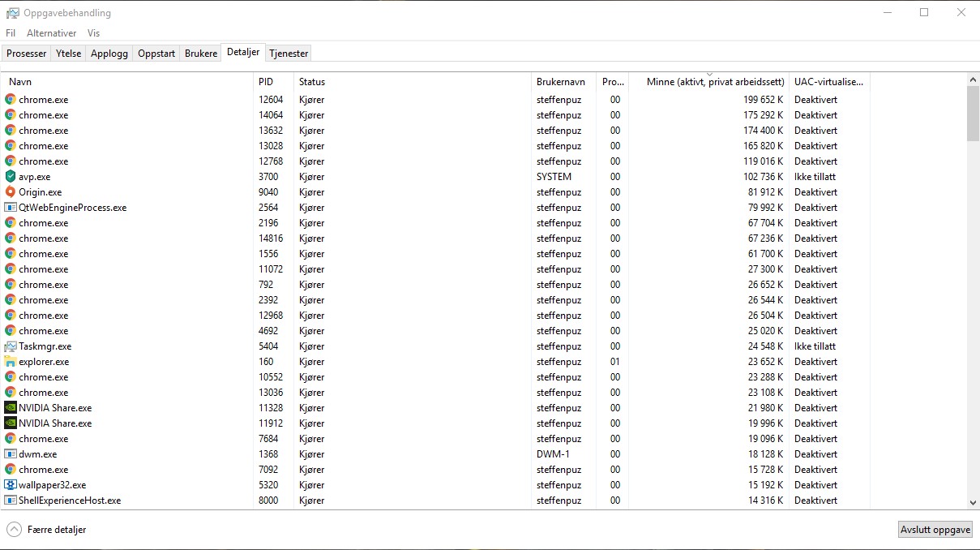Image resolution: width=980 pixels, height=550 pixels.
Task: Switch to the Oppstart tab
Action: click(x=156, y=54)
